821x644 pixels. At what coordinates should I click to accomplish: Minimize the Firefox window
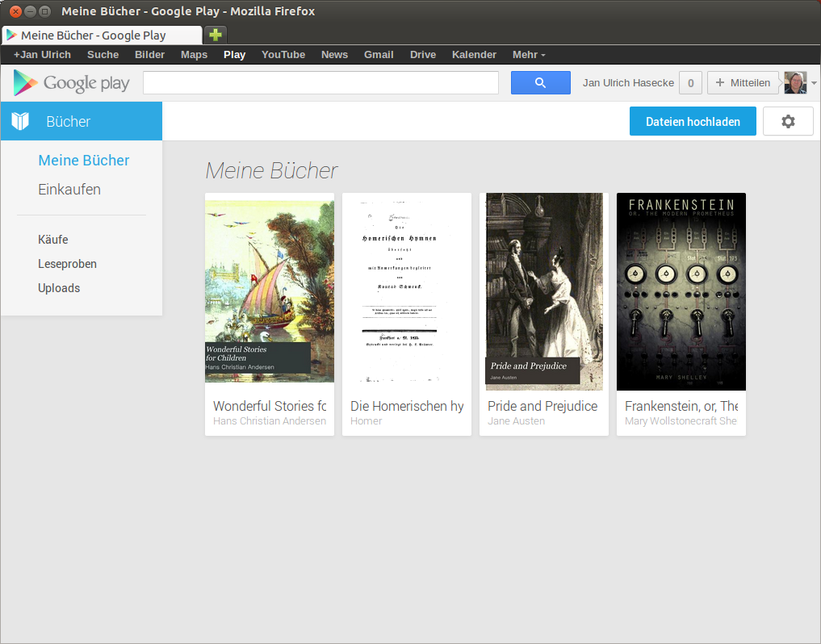pos(31,11)
